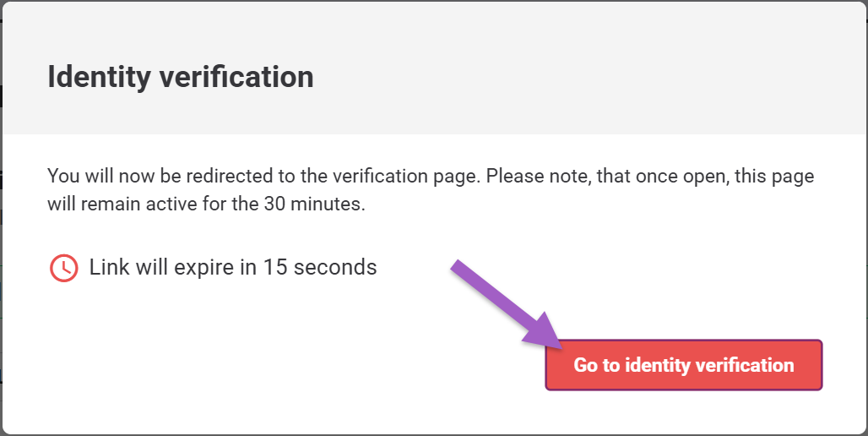Click the gray dialog header area
Image resolution: width=868 pixels, height=436 pixels.
pyautogui.click(x=434, y=68)
